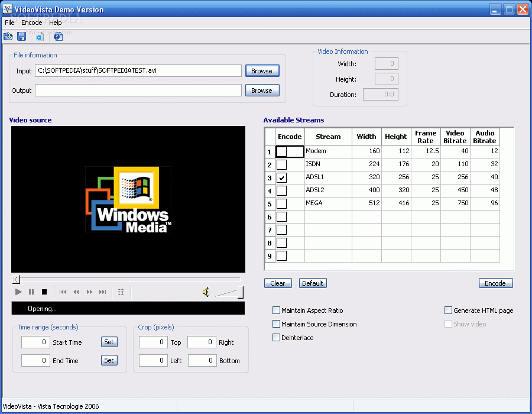
Task: Click the playlist grid icon in player controls
Action: coord(121,292)
